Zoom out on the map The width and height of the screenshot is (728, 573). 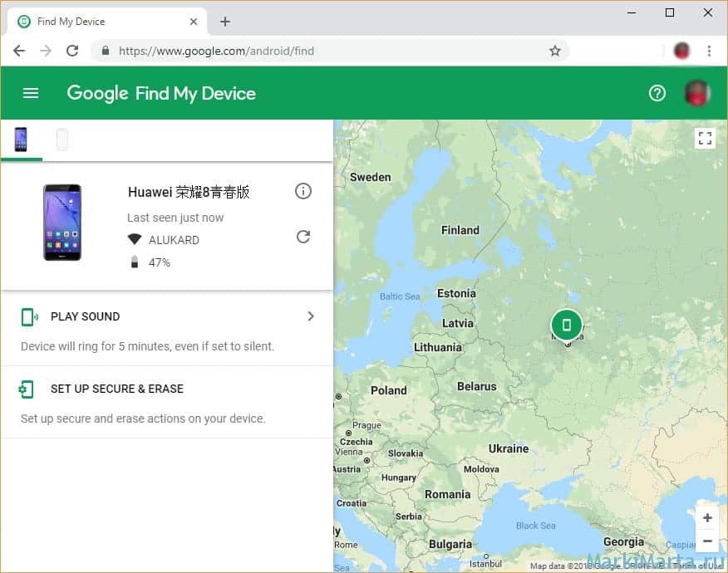coord(707,541)
